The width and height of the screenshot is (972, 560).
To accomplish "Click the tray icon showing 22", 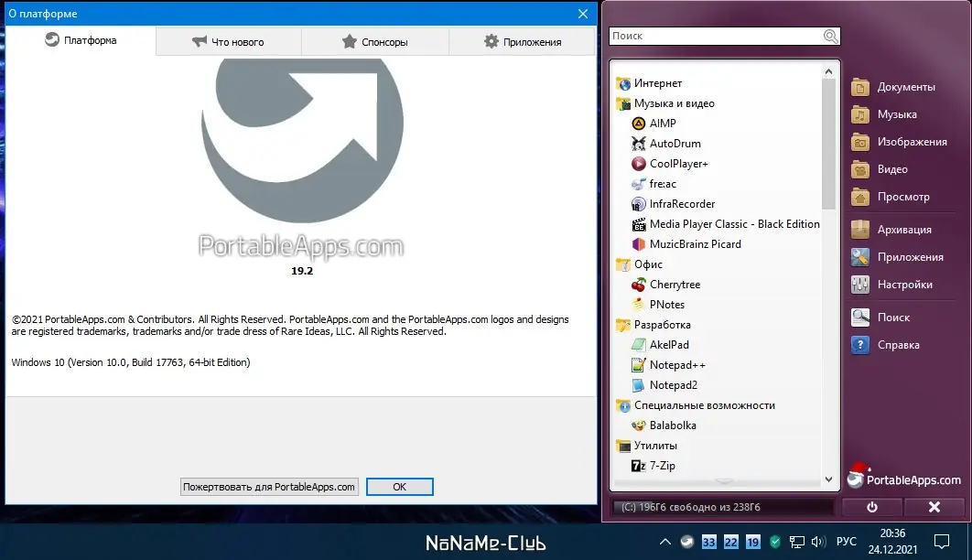I will point(731,542).
